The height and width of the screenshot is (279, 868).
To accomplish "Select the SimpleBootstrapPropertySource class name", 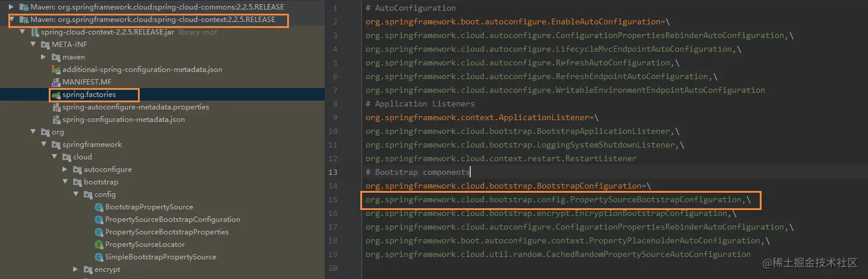I will coord(161,257).
